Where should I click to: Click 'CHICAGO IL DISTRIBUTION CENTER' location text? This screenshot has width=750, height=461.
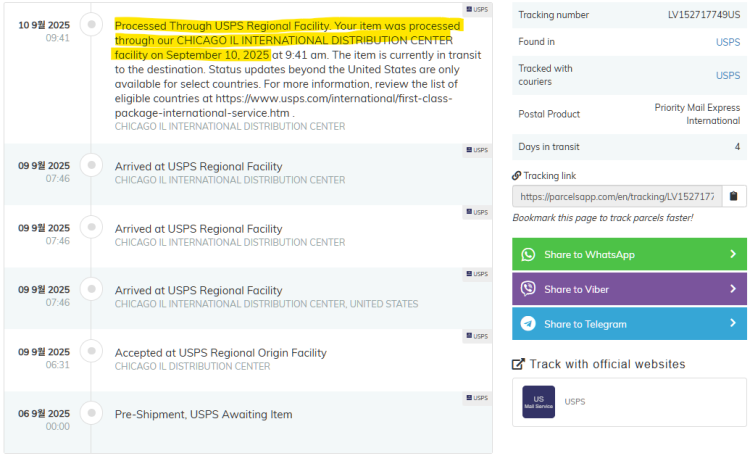192,366
